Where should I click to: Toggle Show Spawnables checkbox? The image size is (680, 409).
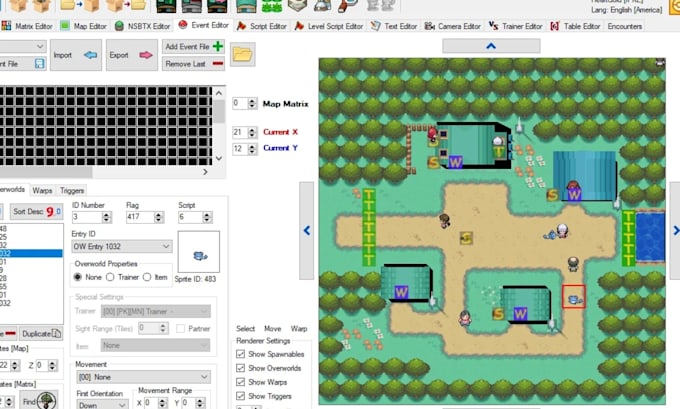[x=240, y=354]
